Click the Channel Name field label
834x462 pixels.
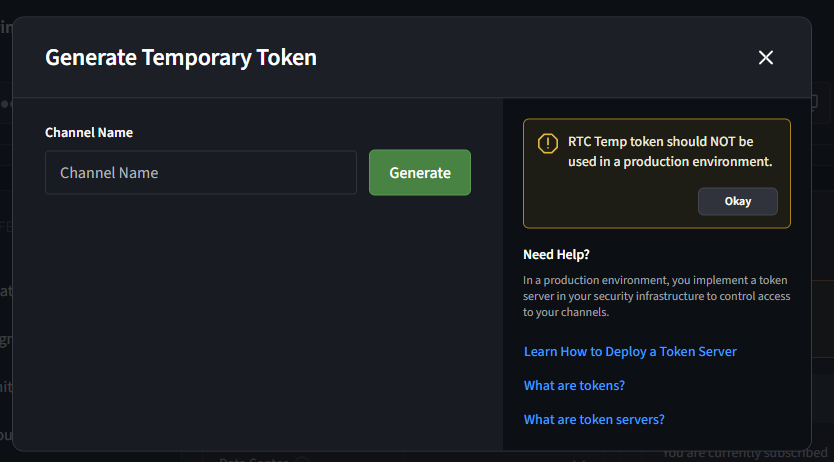[89, 133]
